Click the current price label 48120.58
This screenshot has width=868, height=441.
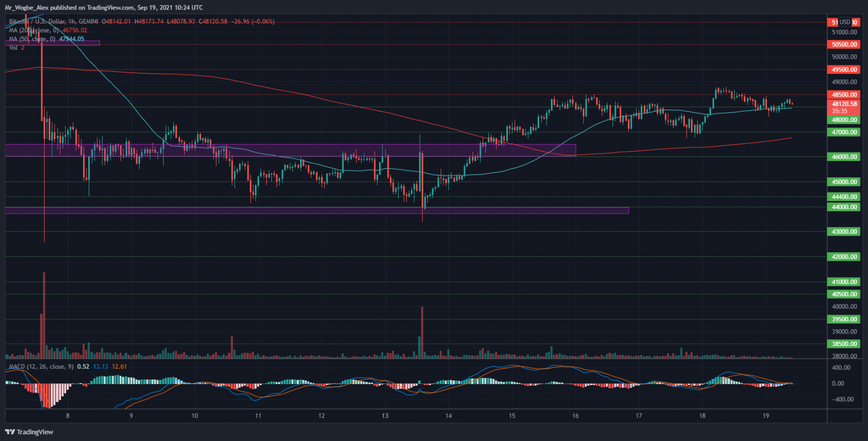[845, 104]
